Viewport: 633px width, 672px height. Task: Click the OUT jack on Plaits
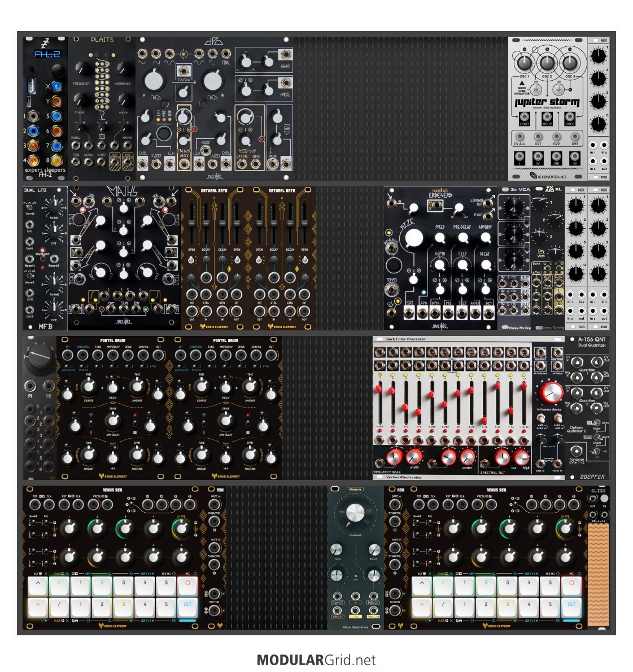(115, 162)
